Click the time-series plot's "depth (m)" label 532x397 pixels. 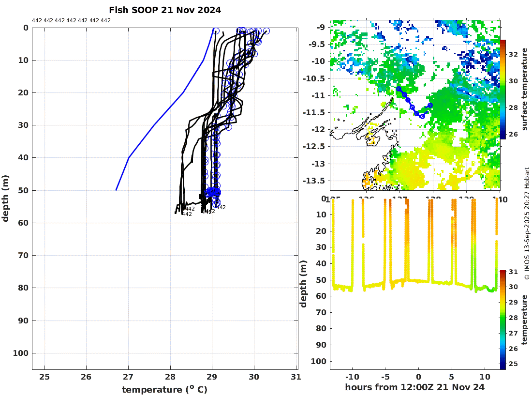point(303,284)
